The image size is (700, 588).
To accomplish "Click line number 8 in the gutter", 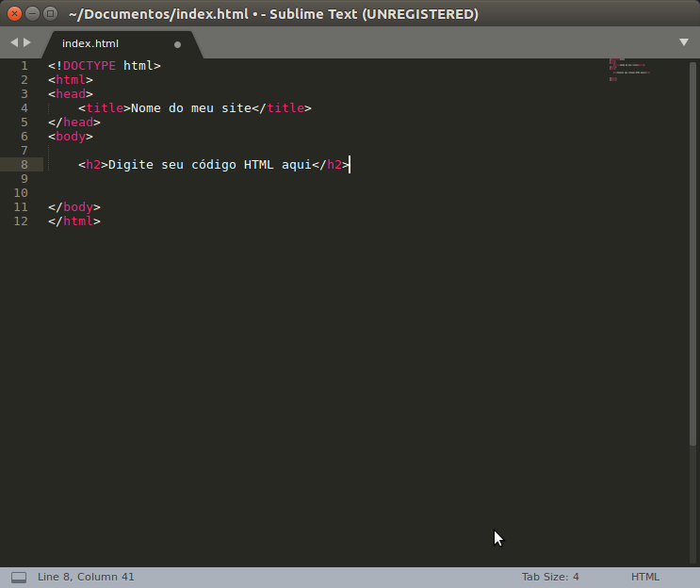I will pyautogui.click(x=24, y=165).
